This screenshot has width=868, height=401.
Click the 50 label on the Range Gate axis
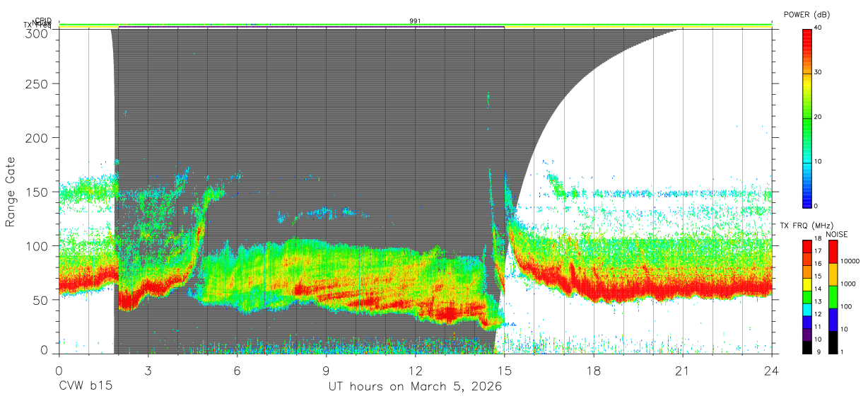pos(41,300)
